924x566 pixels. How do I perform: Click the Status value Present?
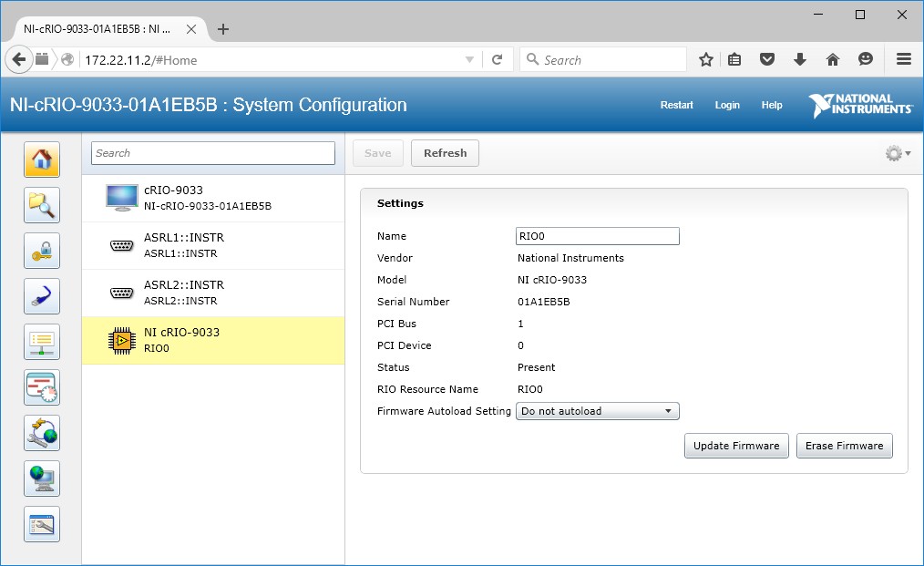536,367
